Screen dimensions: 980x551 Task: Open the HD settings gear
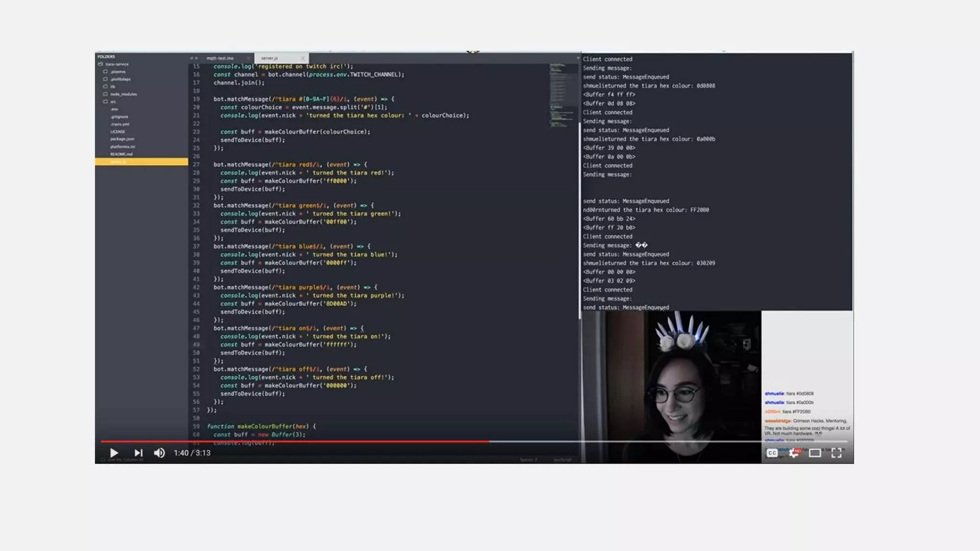click(794, 453)
